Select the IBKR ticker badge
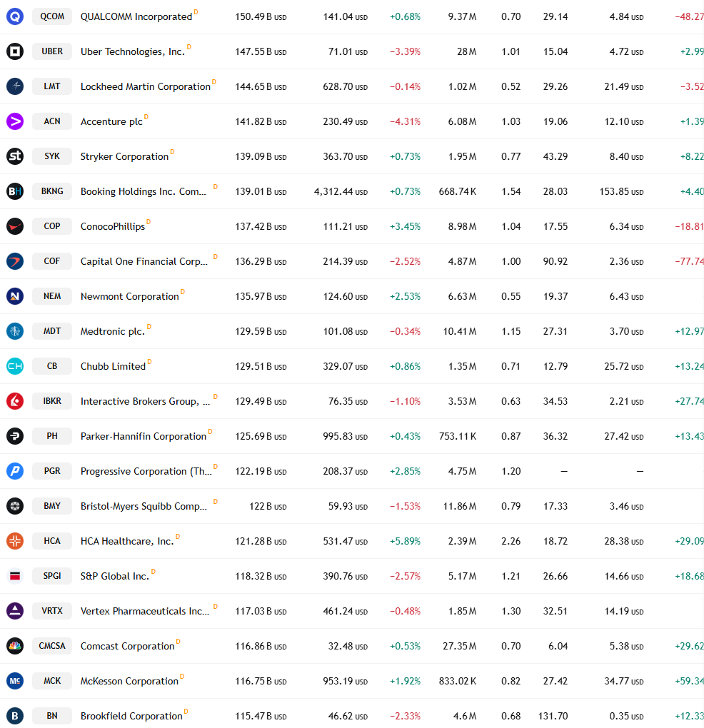Image resolution: width=704 pixels, height=728 pixels. point(52,401)
